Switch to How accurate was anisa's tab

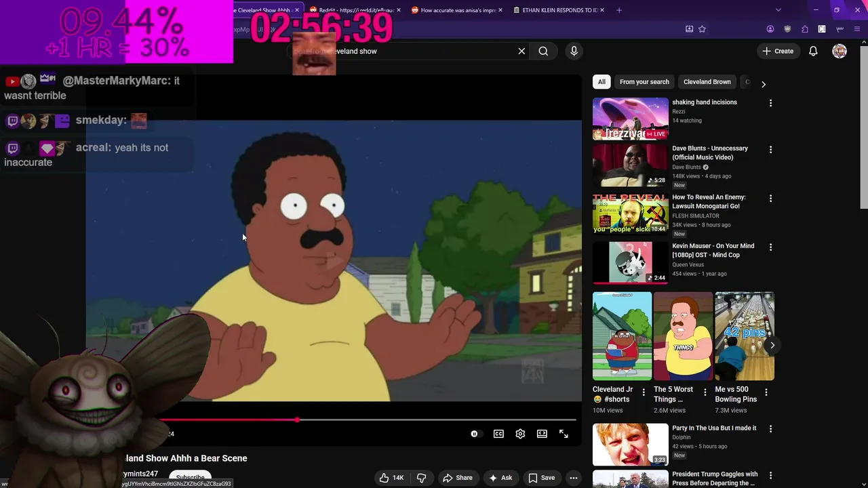[458, 10]
